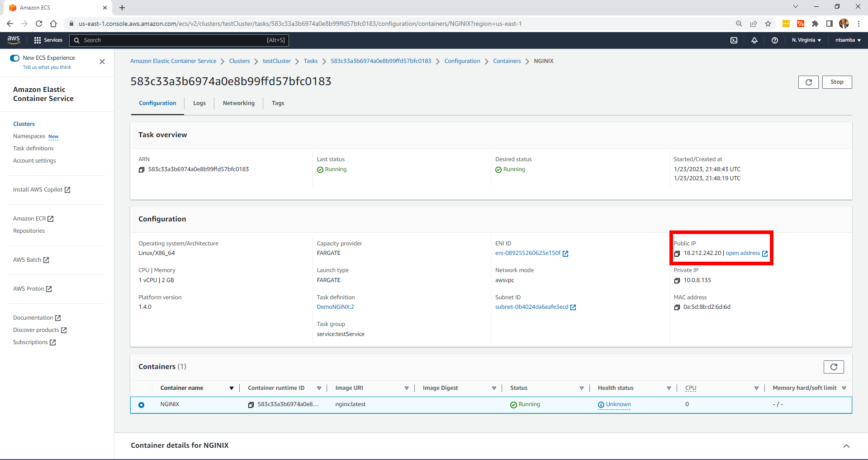
Task: Open the ntsamba account menu
Action: [847, 40]
